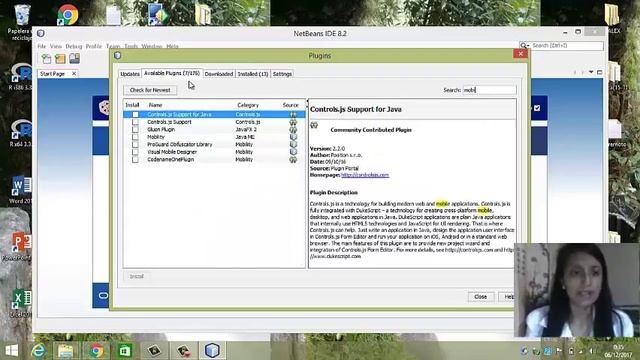This screenshot has width=640, height=360.
Task: Click the R x64 desktop shortcut
Action: [x=20, y=133]
